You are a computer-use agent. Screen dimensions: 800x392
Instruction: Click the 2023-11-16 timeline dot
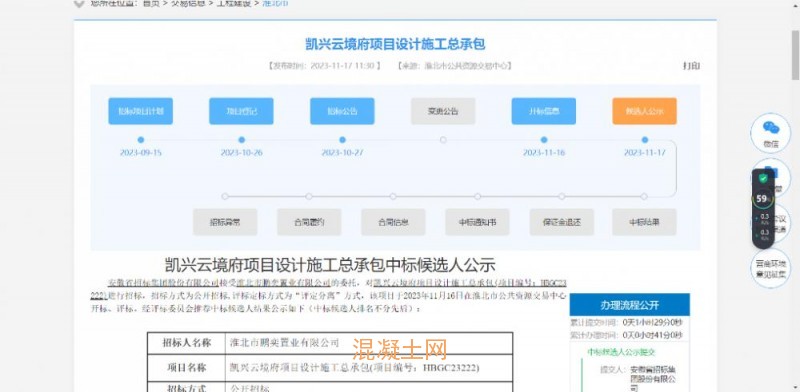coord(544,140)
